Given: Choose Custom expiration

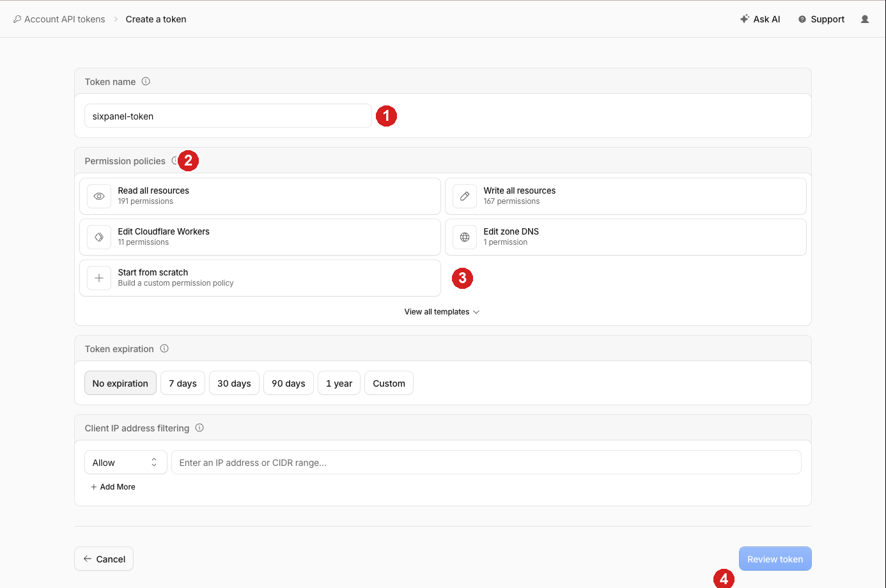Looking at the screenshot, I should point(389,383).
